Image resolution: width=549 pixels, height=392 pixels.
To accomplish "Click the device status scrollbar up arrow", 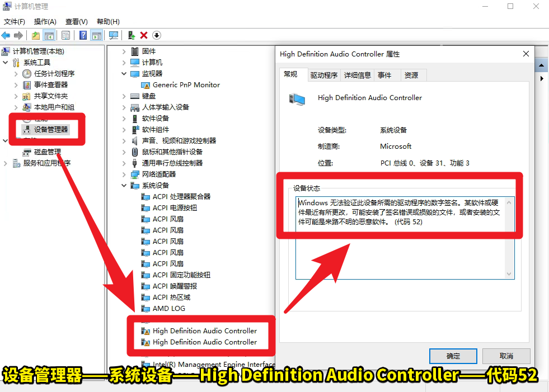I will [509, 202].
